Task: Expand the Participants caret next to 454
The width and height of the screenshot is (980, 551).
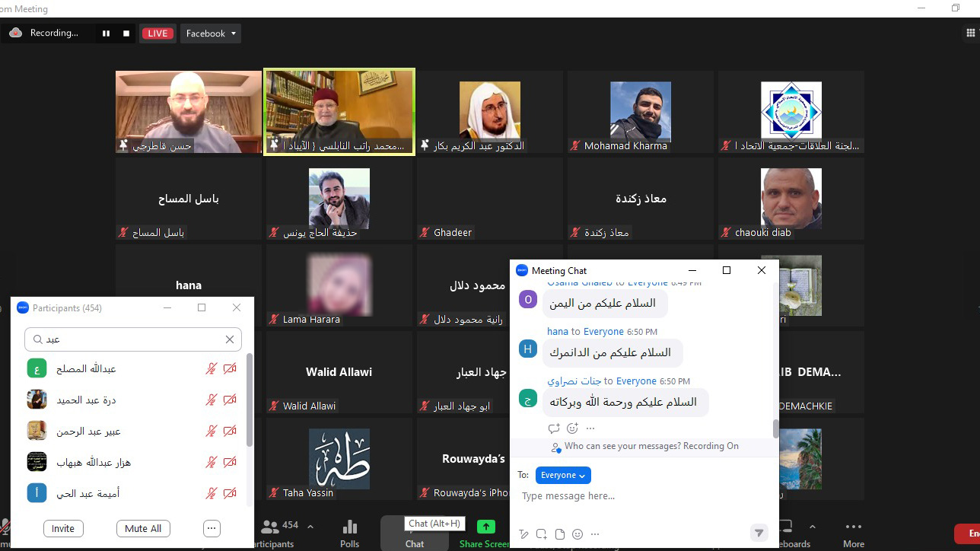Action: 310,526
